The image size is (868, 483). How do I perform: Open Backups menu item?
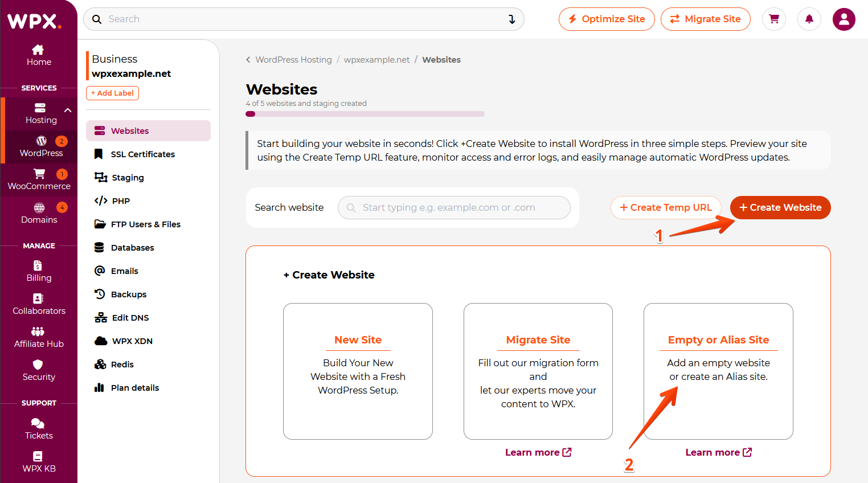pos(148,294)
